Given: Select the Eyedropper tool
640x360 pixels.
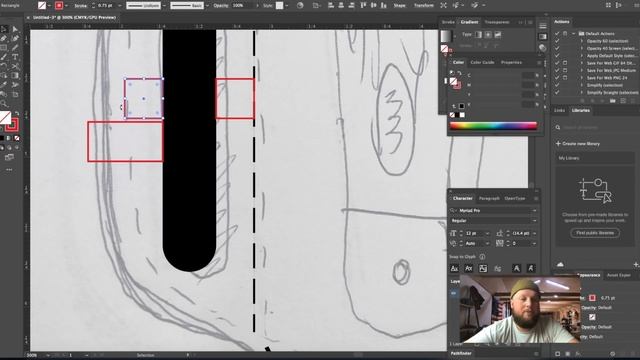Looking at the screenshot, I should [4, 85].
